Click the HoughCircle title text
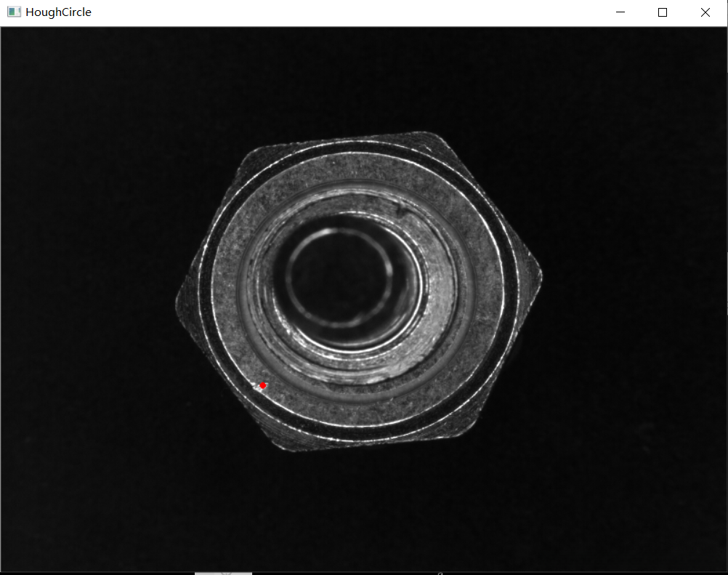The height and width of the screenshot is (575, 728). (59, 12)
